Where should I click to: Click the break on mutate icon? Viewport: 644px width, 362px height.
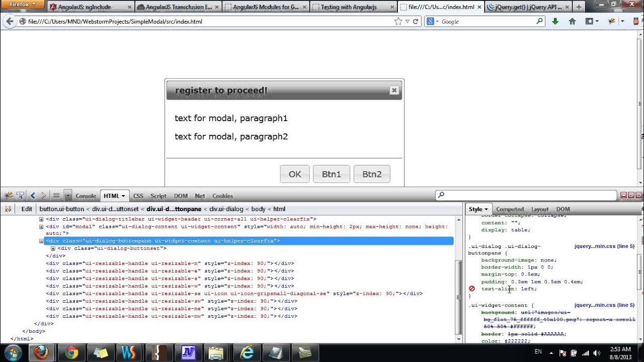8,209
